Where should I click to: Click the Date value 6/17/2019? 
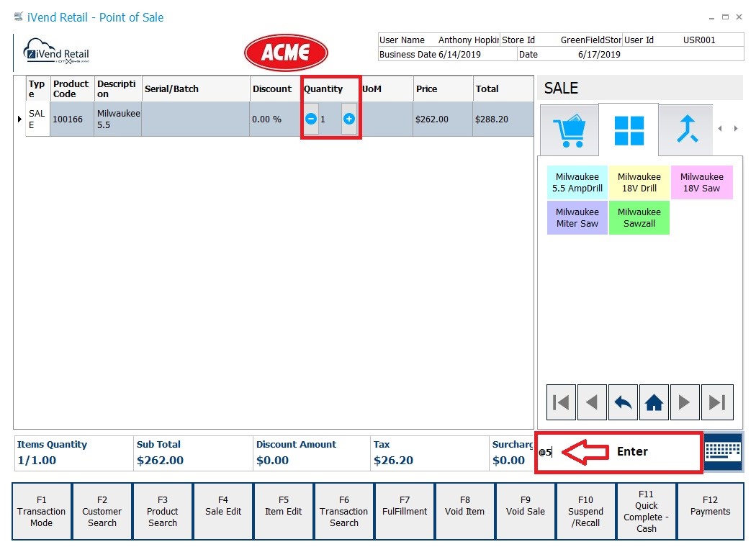(x=599, y=55)
